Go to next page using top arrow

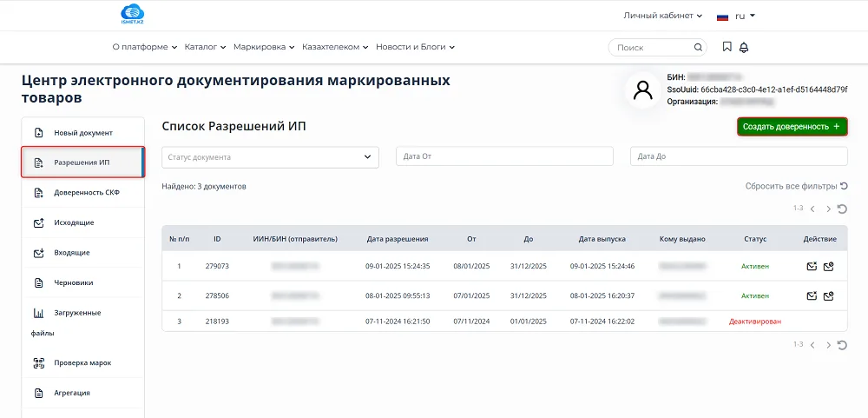point(829,209)
